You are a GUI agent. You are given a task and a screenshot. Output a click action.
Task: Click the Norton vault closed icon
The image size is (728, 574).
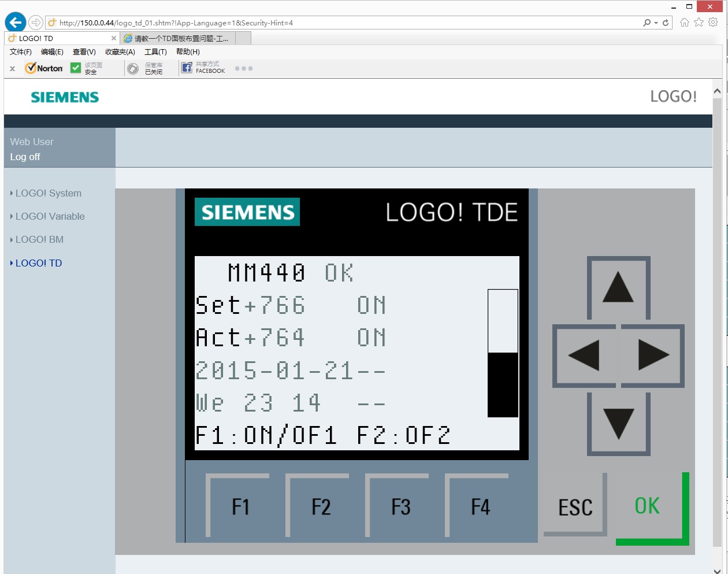point(133,69)
